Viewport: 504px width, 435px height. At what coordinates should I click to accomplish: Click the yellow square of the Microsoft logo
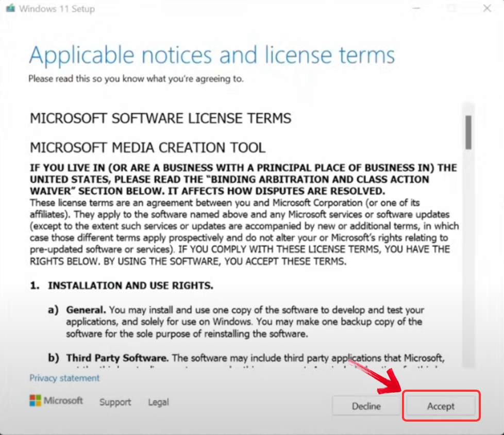click(x=38, y=404)
